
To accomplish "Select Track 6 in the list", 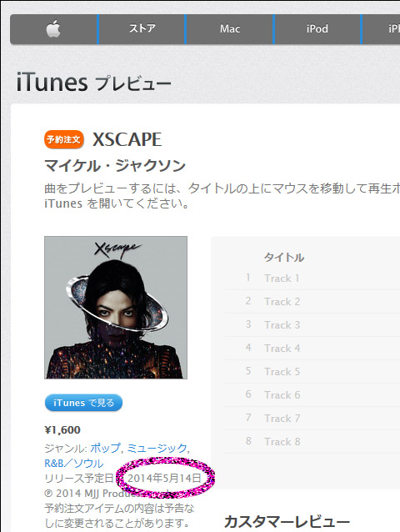I will pyautogui.click(x=312, y=395).
